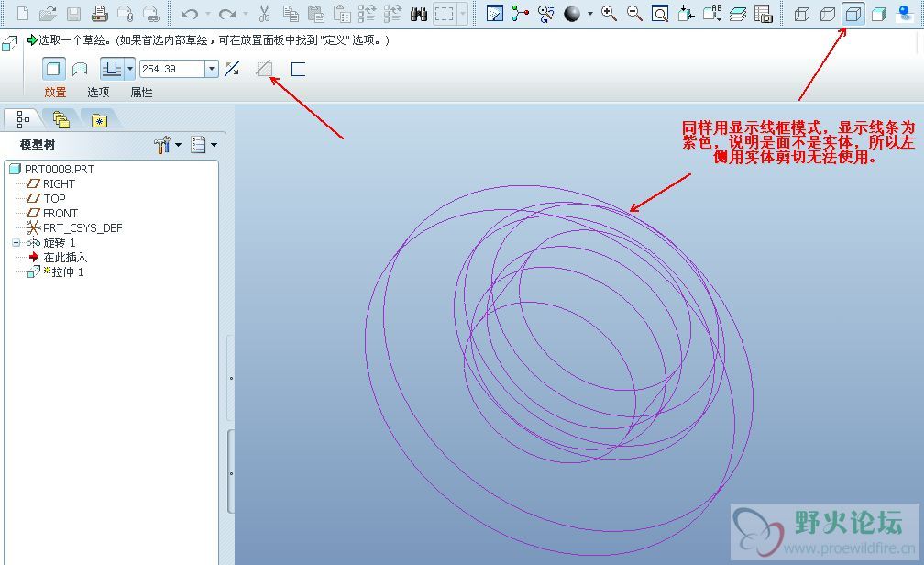The height and width of the screenshot is (565, 924).
Task: Select the 旋转 1 revolve feature
Action: click(x=51, y=242)
